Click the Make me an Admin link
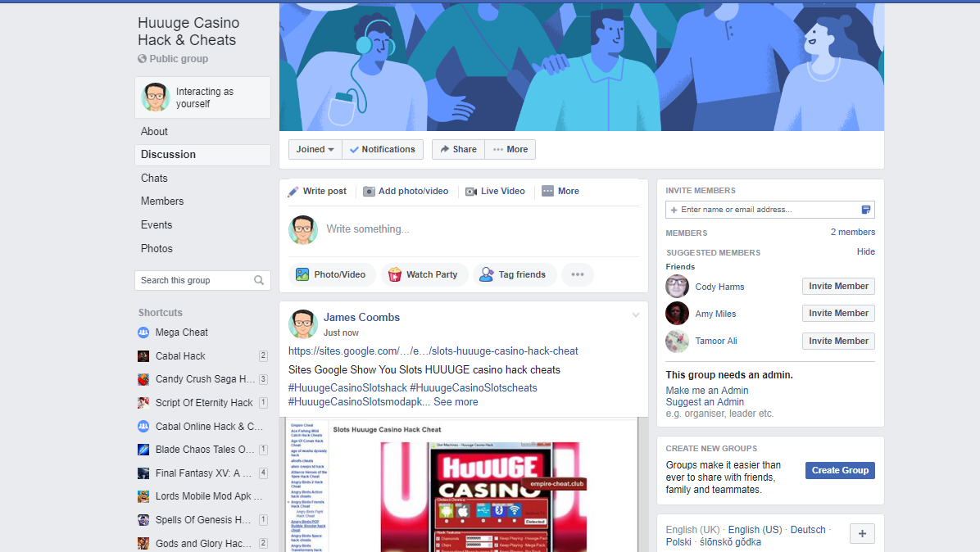Image resolution: width=980 pixels, height=552 pixels. tap(707, 391)
